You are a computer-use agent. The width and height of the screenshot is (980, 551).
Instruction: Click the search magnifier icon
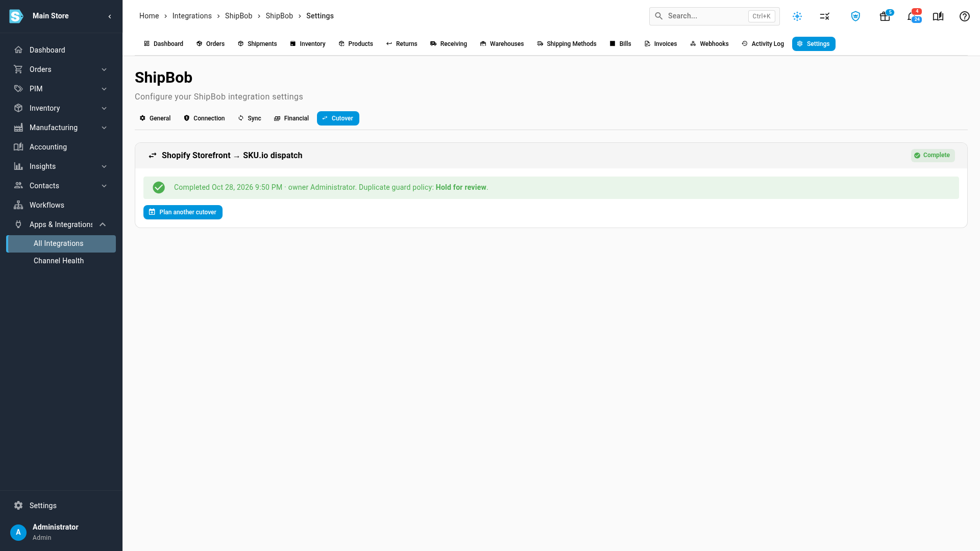click(659, 16)
